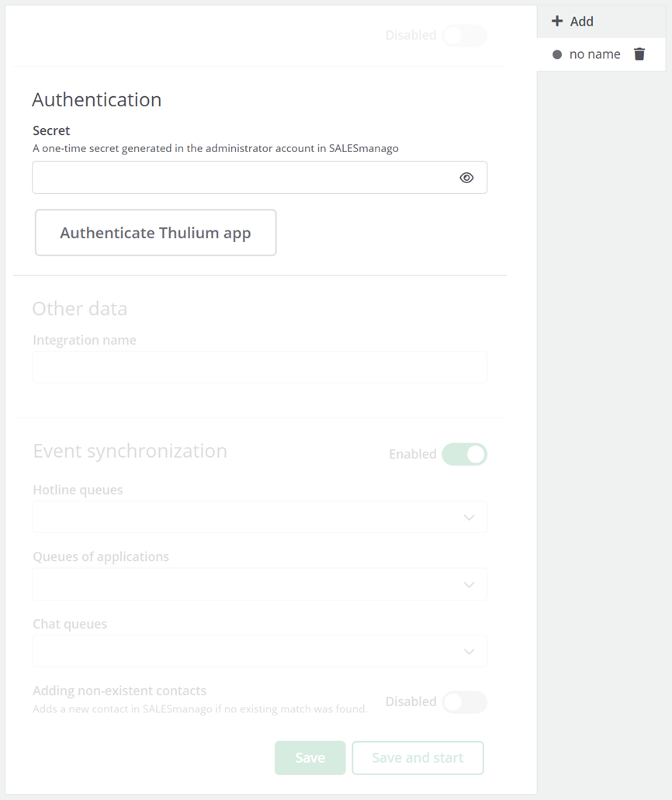Click into the Integration name field
Image resolution: width=672 pixels, height=800 pixels.
coord(259,367)
